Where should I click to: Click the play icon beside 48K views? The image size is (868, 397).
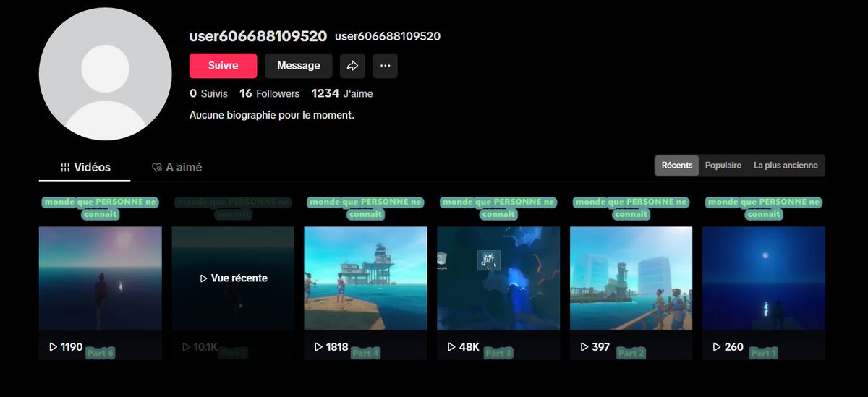[451, 347]
